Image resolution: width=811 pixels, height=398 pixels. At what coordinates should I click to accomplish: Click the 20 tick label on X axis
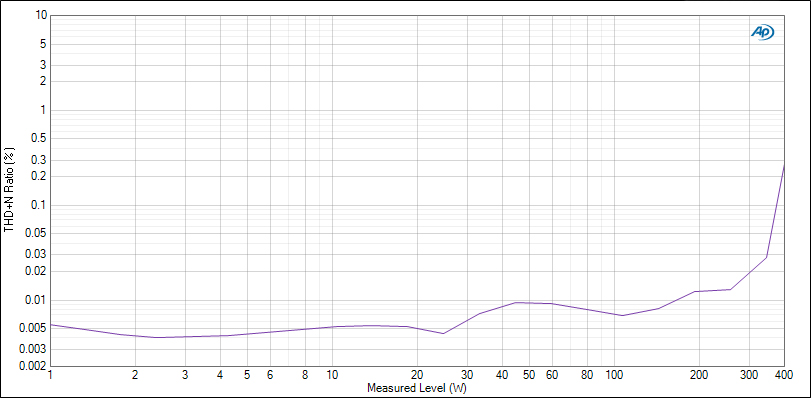click(417, 375)
